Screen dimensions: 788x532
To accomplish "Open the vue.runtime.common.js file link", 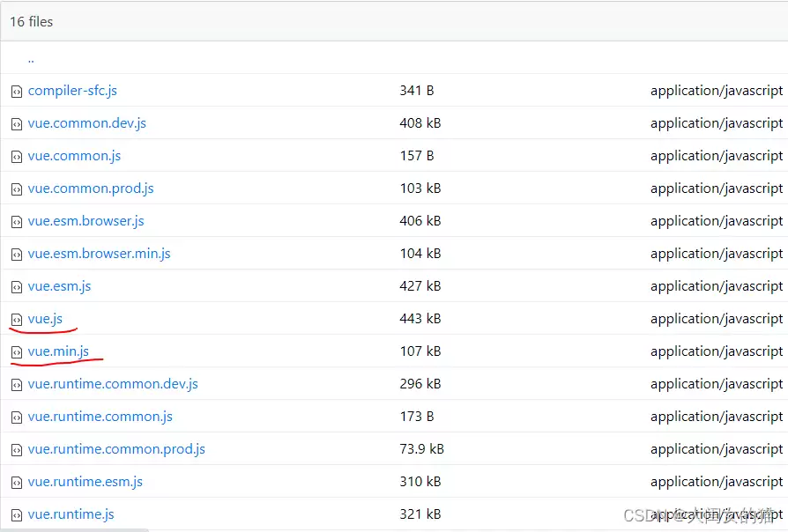I will pyautogui.click(x=100, y=417).
